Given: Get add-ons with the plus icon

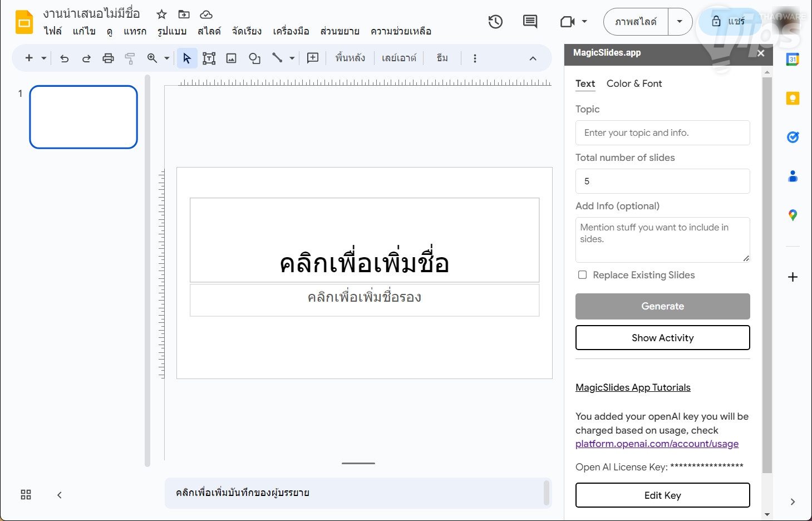Looking at the screenshot, I should [793, 277].
